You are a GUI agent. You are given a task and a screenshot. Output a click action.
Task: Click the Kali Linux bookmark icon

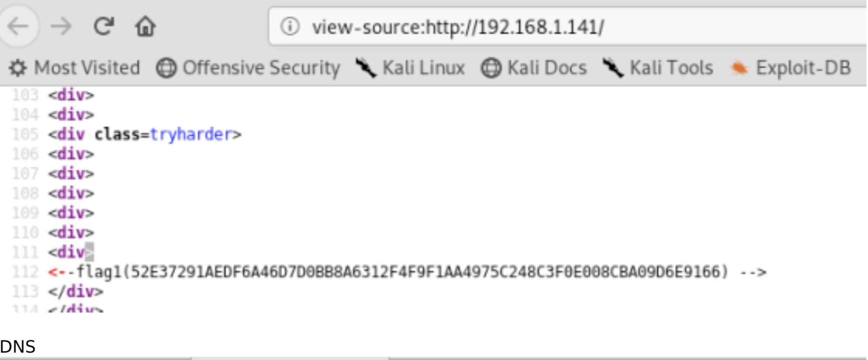tap(366, 68)
